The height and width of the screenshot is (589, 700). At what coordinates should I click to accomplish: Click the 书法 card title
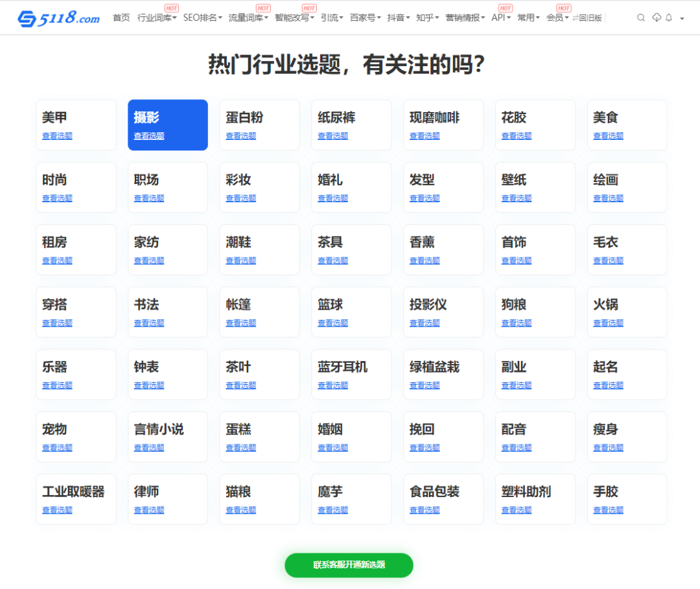[x=146, y=305]
